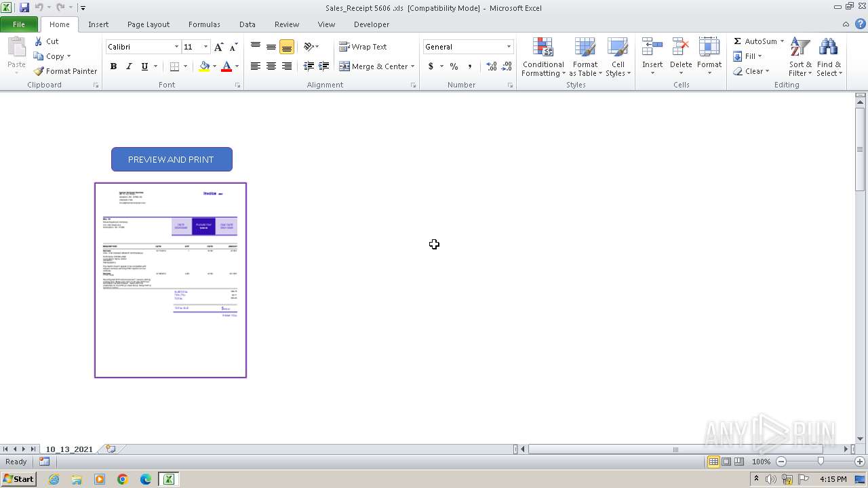Open Format as Table gallery
This screenshot has height=488, width=868.
[x=585, y=58]
